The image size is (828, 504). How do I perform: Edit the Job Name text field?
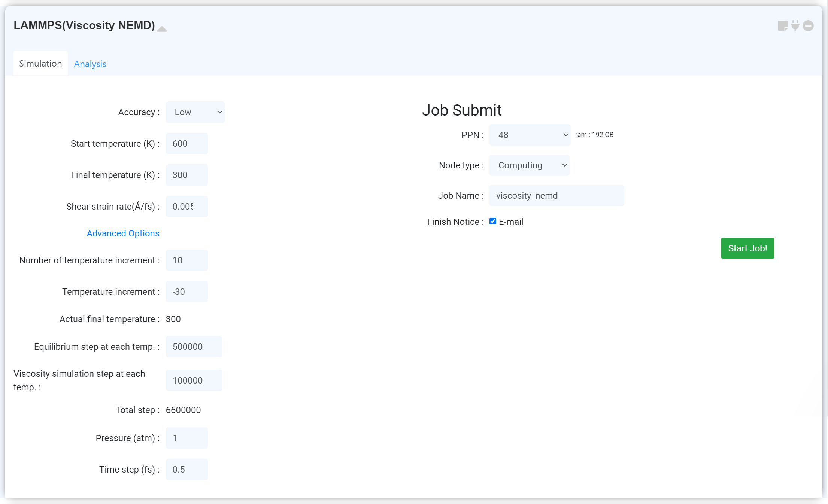(556, 196)
